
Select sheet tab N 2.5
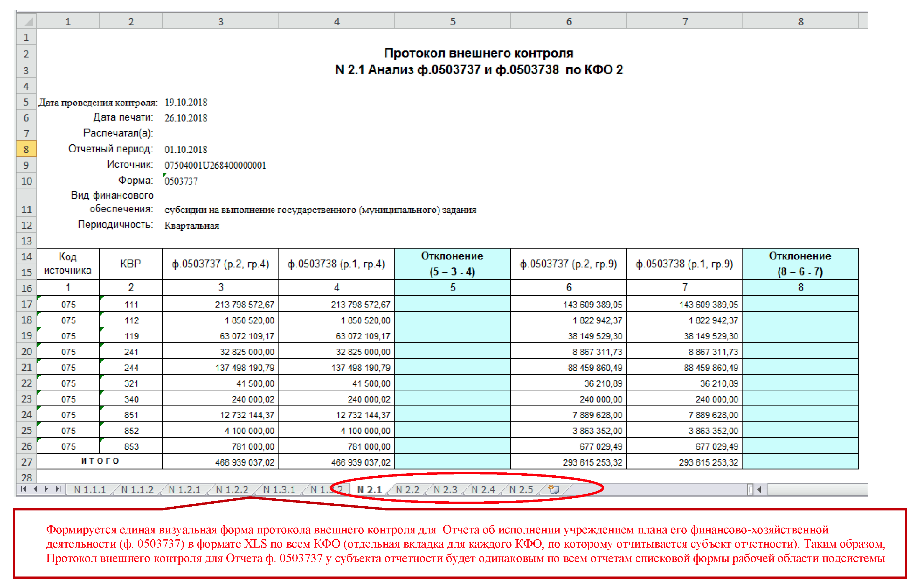521,490
